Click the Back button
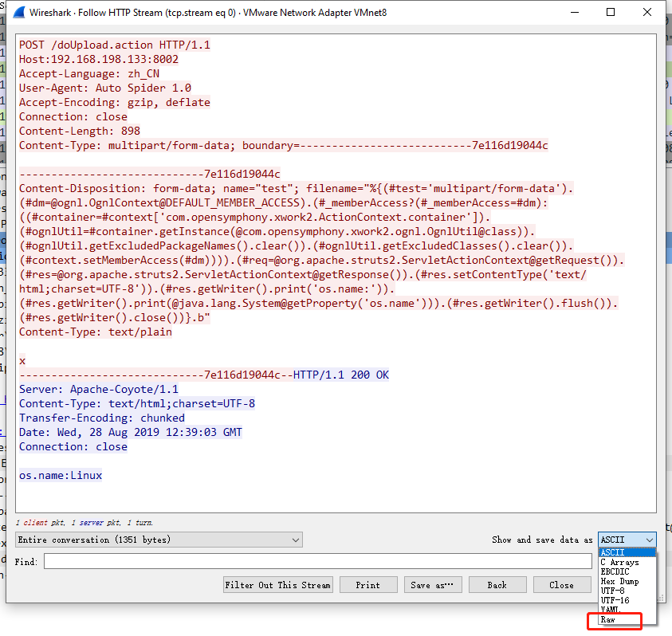The height and width of the screenshot is (636, 672). tap(497, 585)
